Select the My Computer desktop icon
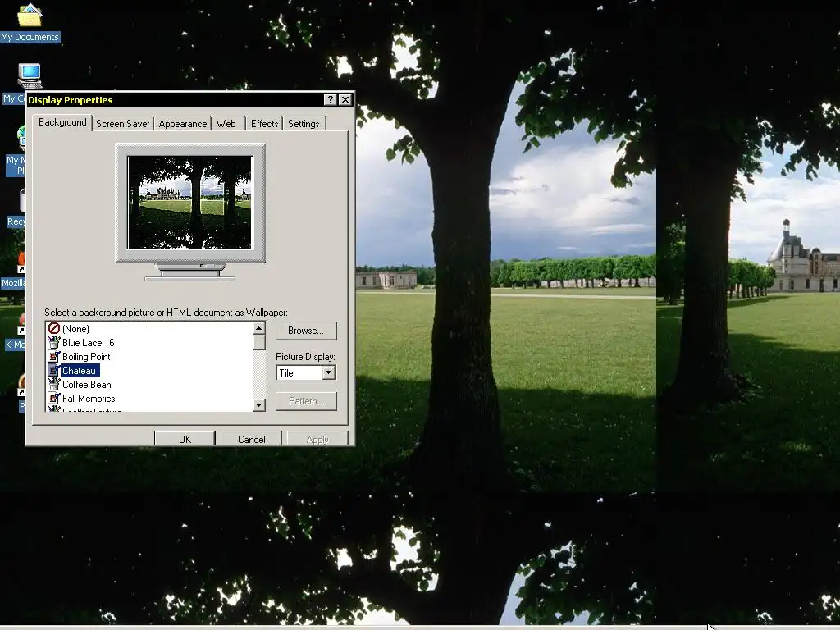 [30, 75]
